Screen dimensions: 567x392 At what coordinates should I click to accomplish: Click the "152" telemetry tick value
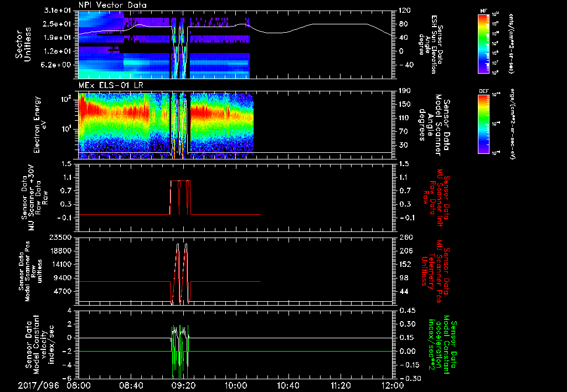(405, 264)
